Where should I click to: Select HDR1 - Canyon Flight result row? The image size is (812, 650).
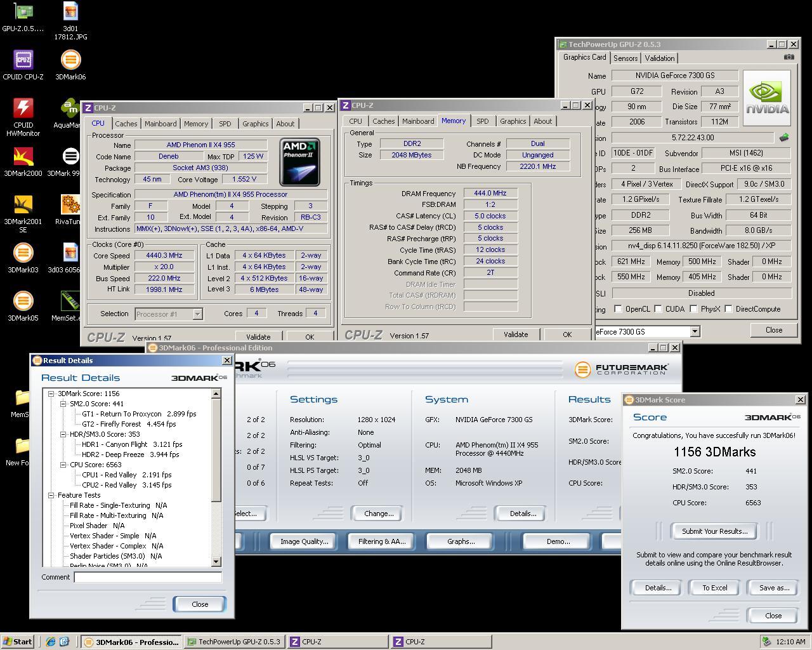(132, 444)
